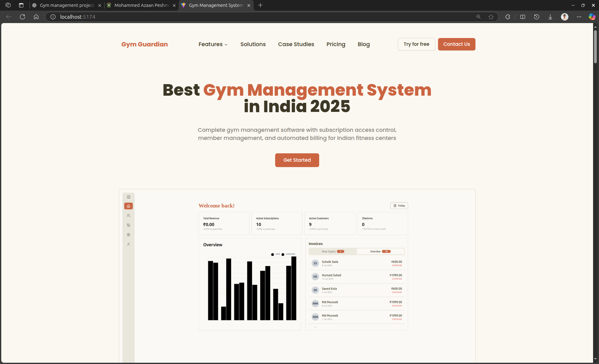The height and width of the screenshot is (364, 599).
Task: Click Contact Us in the header
Action: (x=456, y=44)
